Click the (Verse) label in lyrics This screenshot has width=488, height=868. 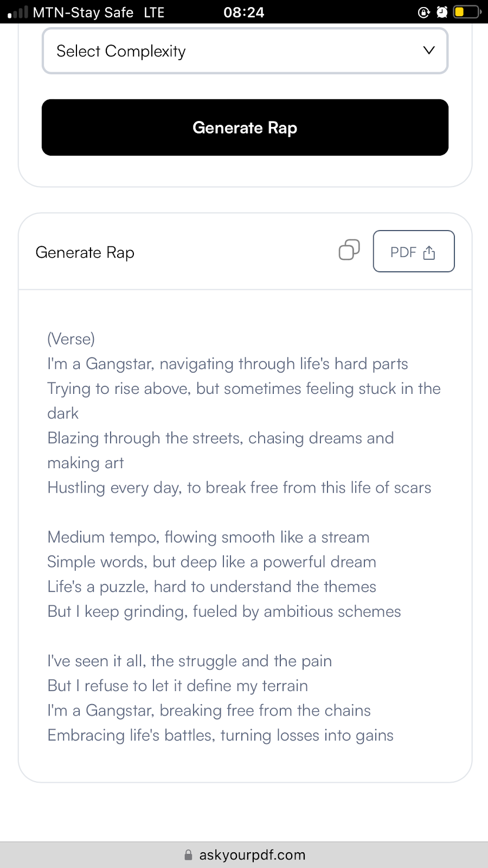(x=71, y=339)
